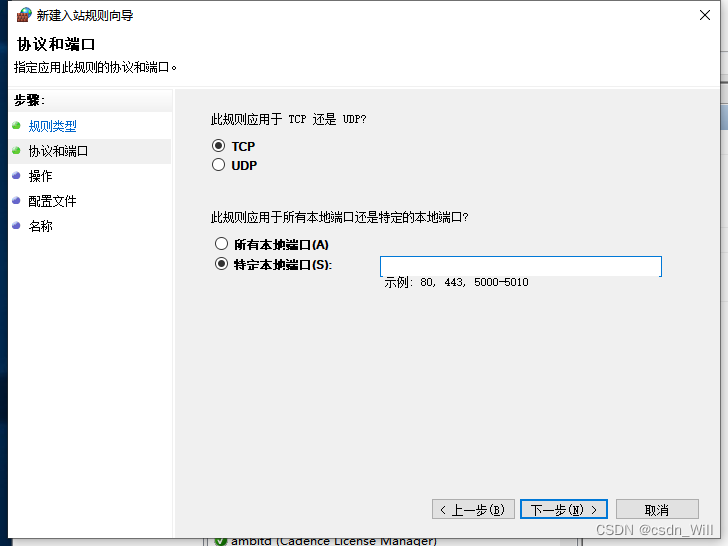The image size is (728, 546).
Task: Focus the specific local ports input field
Action: 520,266
